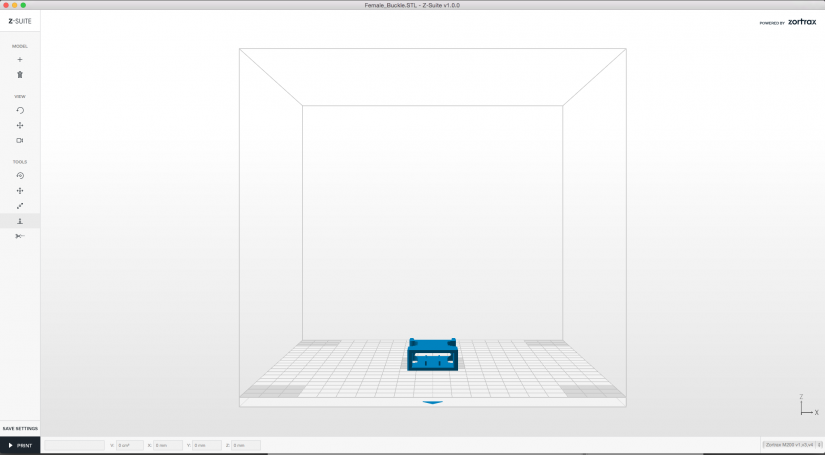This screenshot has width=825, height=455.
Task: Add a model with the plus icon
Action: (x=20, y=60)
